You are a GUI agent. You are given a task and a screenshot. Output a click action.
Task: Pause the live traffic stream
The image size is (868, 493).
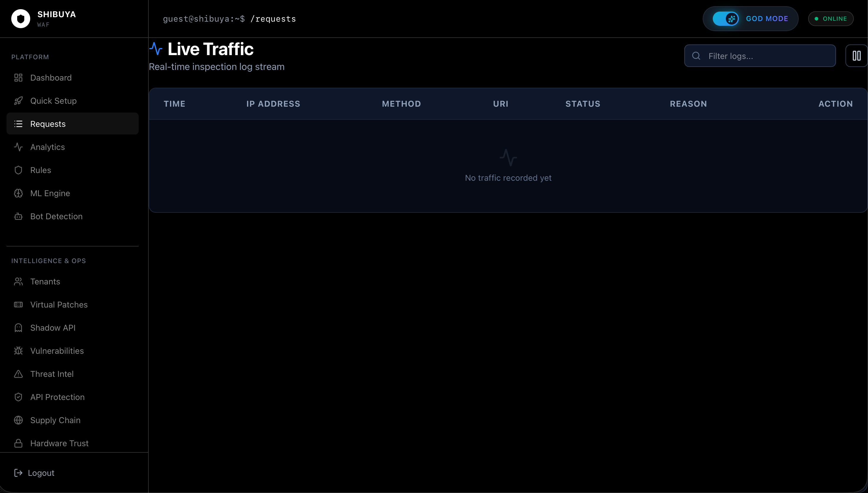(x=856, y=56)
